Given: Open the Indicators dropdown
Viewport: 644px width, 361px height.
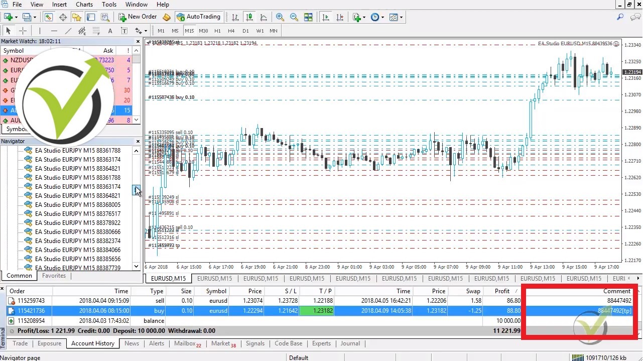Looking at the screenshot, I should pyautogui.click(x=358, y=17).
